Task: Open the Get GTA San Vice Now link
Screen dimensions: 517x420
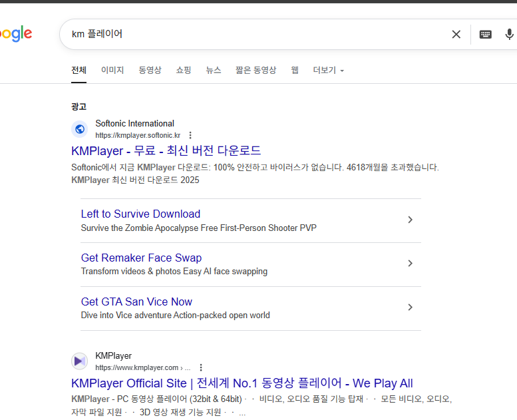Action: point(137,302)
